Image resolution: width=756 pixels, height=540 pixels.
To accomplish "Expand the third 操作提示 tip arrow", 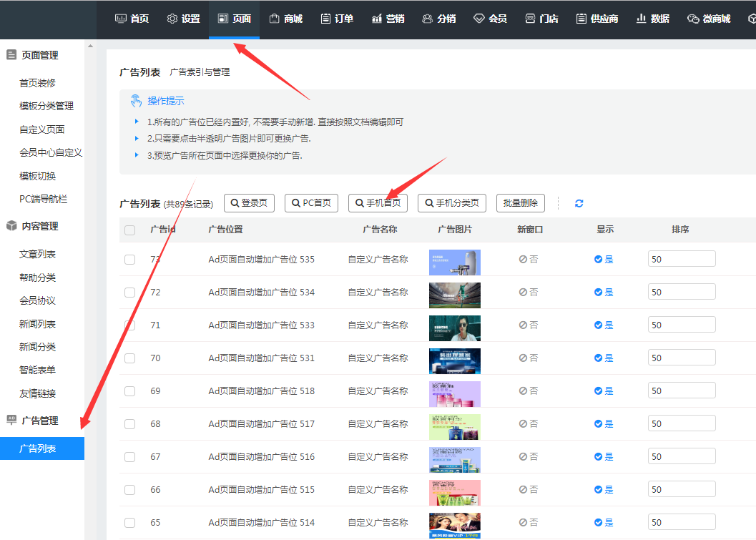I will [137, 155].
